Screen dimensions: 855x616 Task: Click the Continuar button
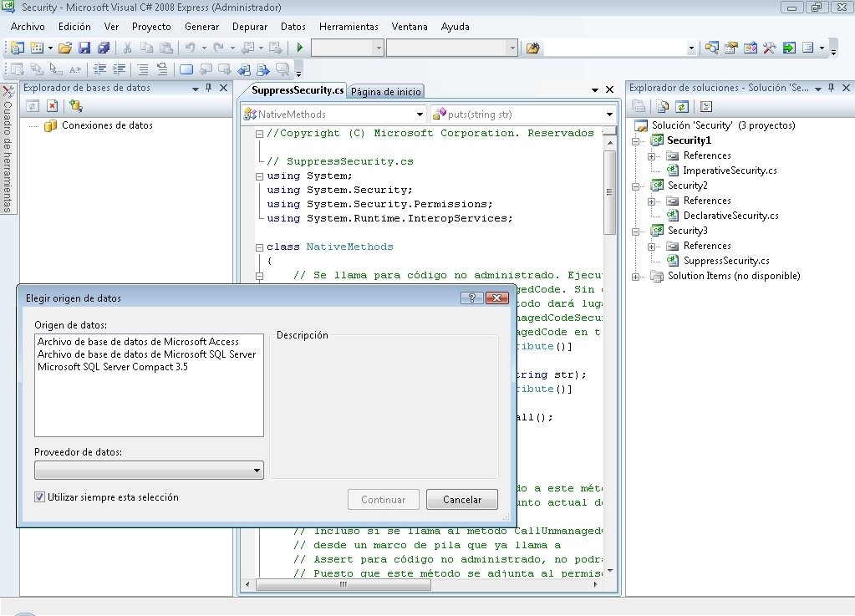(384, 499)
